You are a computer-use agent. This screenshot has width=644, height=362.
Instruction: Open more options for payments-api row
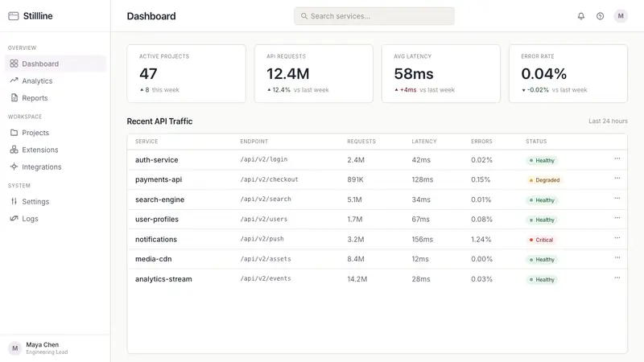click(x=617, y=178)
